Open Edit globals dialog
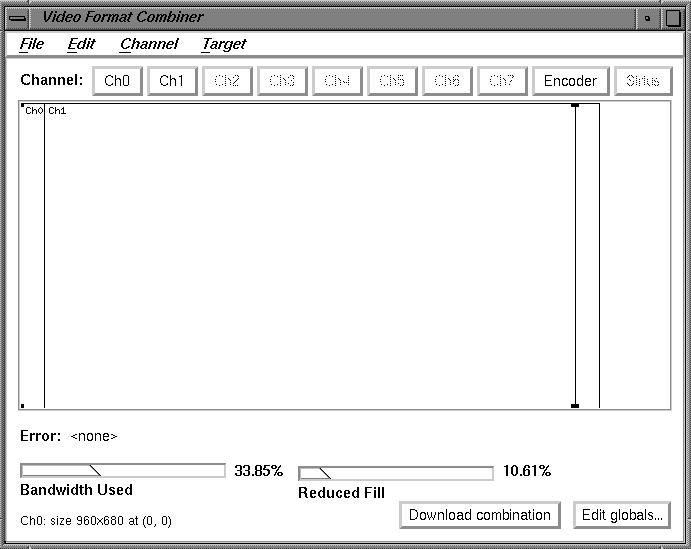This screenshot has width=691, height=549. [x=622, y=515]
